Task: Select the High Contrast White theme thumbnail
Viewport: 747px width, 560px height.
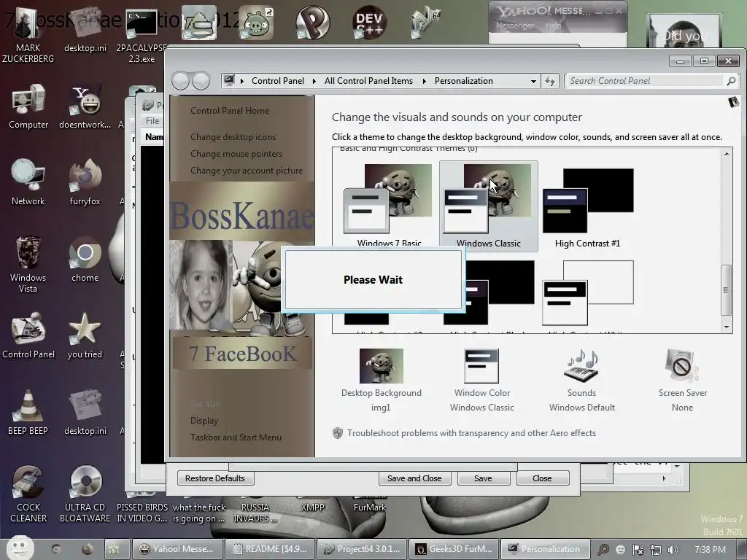Action: pyautogui.click(x=588, y=292)
